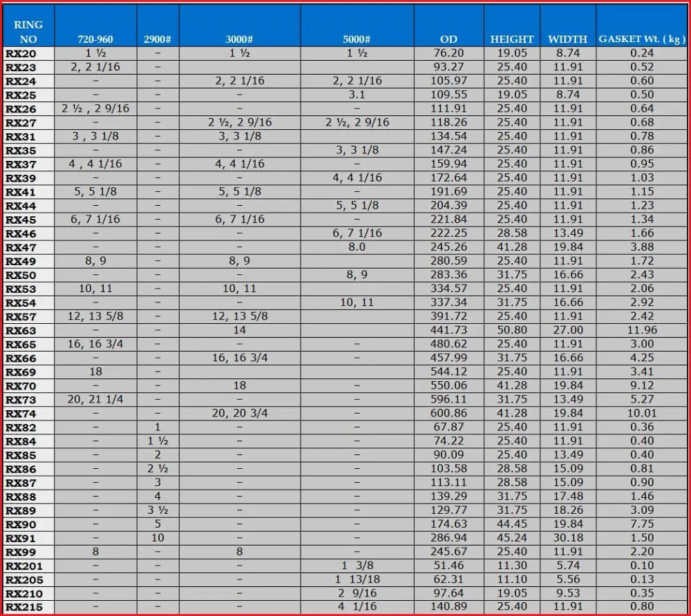Select the 3.1 cell in RX25 row
This screenshot has width=691, height=616.
(357, 95)
